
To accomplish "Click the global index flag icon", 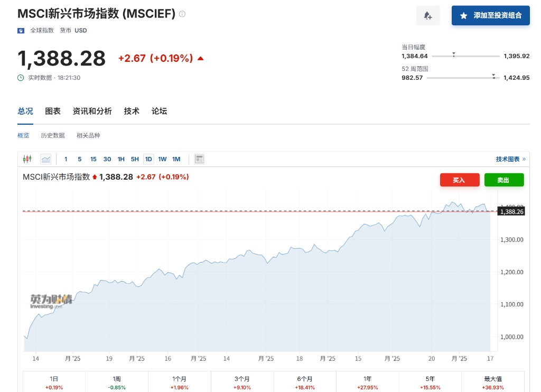I will coord(21,31).
